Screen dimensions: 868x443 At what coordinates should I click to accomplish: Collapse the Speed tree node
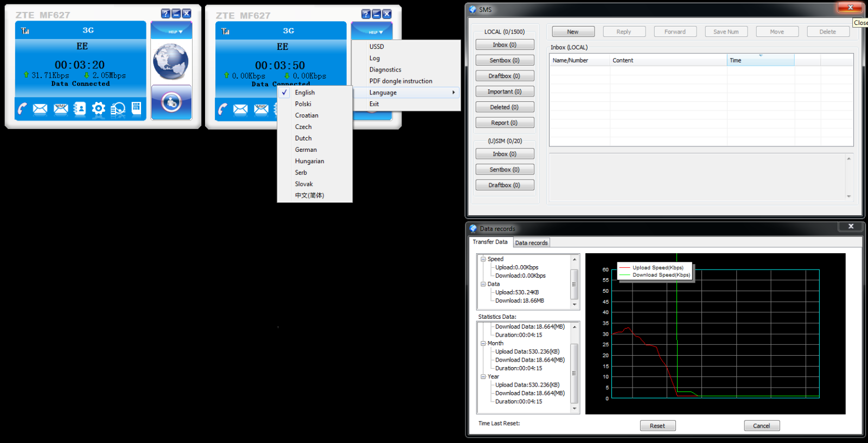point(483,259)
